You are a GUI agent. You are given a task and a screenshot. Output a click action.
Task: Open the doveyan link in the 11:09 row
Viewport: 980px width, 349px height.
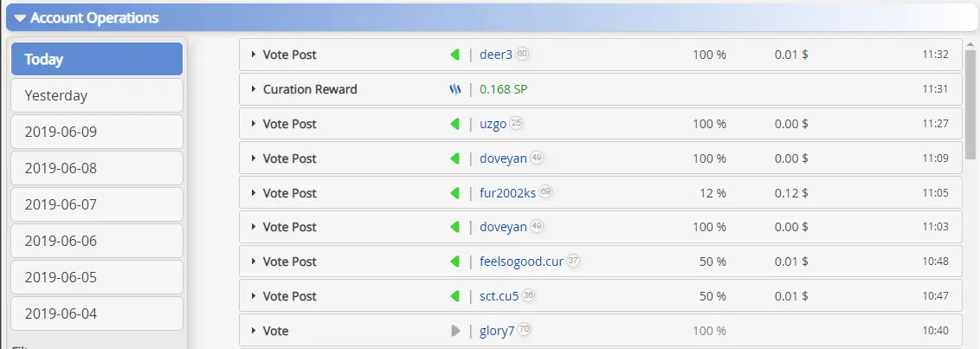[x=503, y=158]
